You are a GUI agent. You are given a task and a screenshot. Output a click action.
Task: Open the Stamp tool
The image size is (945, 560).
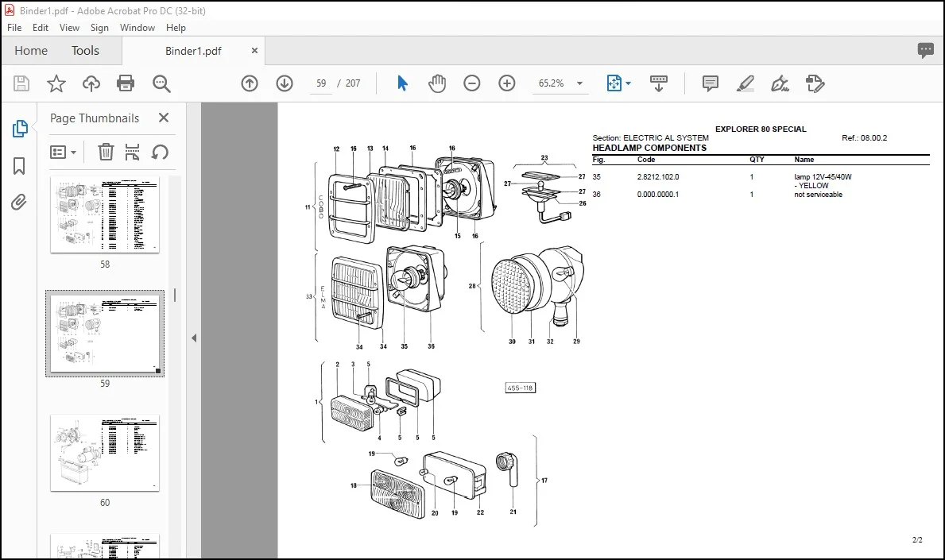(815, 83)
